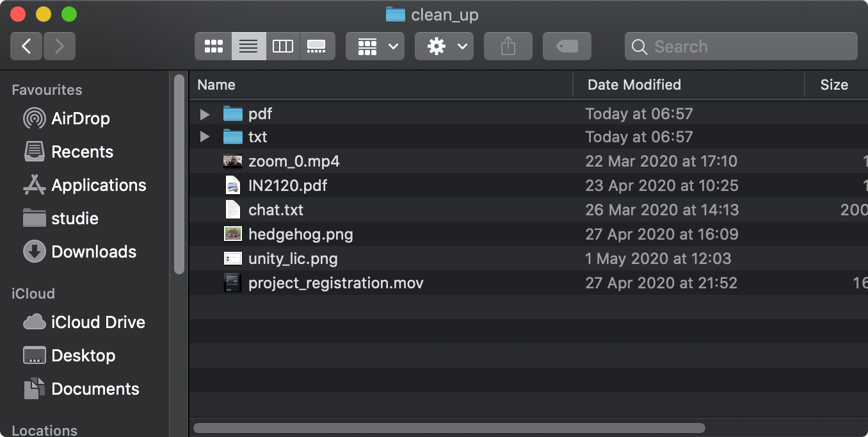This screenshot has width=868, height=437.
Task: Sort by the Name column header
Action: click(216, 85)
